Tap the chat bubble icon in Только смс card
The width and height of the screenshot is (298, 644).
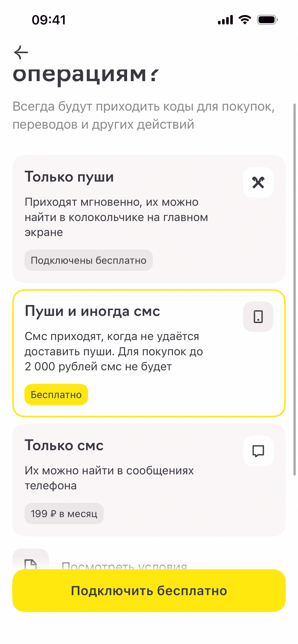click(258, 451)
